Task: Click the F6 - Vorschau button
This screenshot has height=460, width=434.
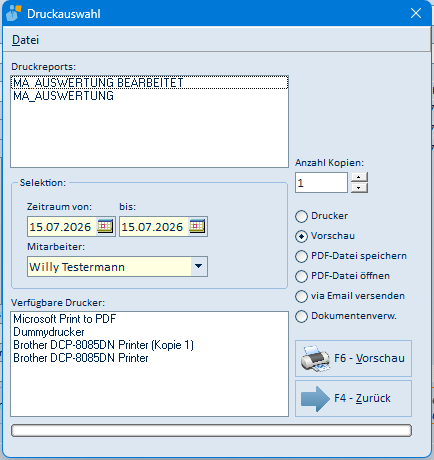Action: 353,359
